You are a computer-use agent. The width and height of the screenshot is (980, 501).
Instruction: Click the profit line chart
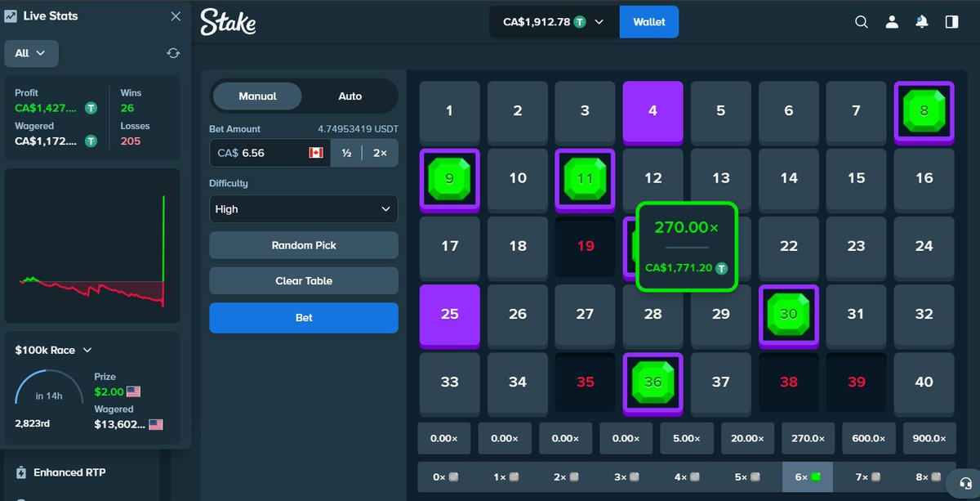click(x=92, y=246)
